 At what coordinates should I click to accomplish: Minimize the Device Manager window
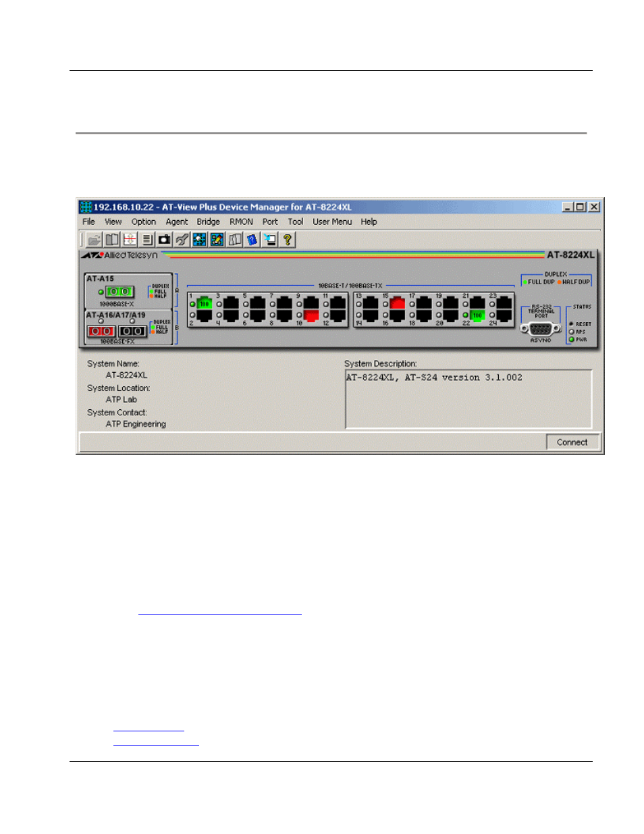tap(568, 207)
